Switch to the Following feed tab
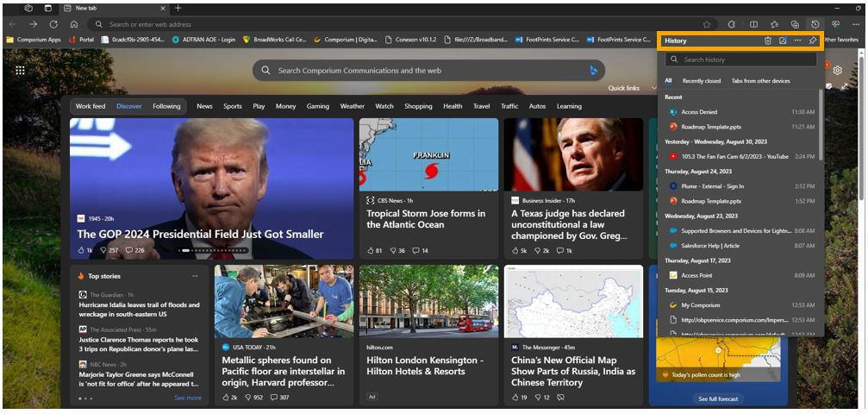 point(166,106)
